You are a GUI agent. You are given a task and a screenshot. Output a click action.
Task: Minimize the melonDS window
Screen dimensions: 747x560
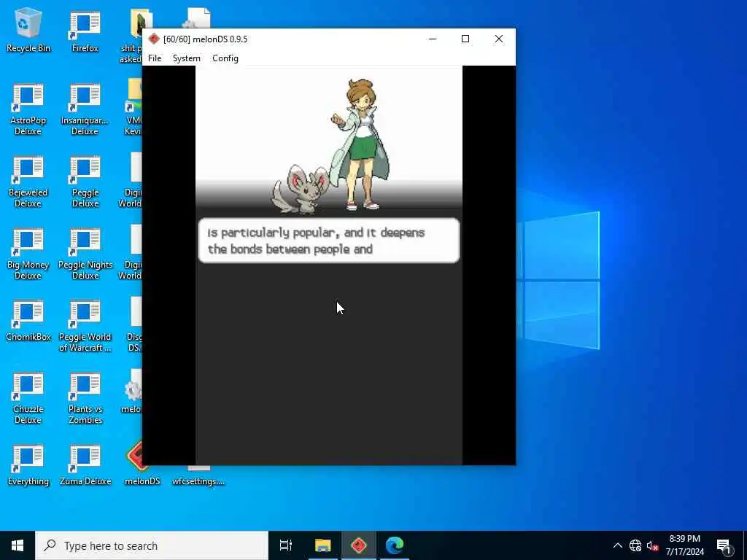[433, 39]
